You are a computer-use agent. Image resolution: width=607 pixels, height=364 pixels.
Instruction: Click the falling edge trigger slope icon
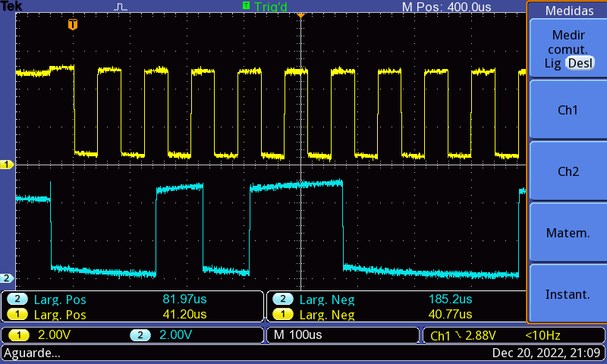click(458, 334)
